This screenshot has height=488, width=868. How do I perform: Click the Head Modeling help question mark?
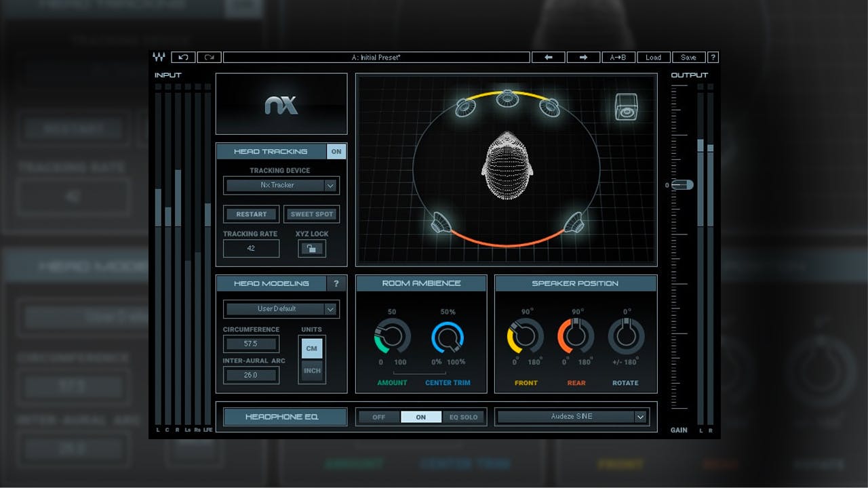(x=336, y=283)
